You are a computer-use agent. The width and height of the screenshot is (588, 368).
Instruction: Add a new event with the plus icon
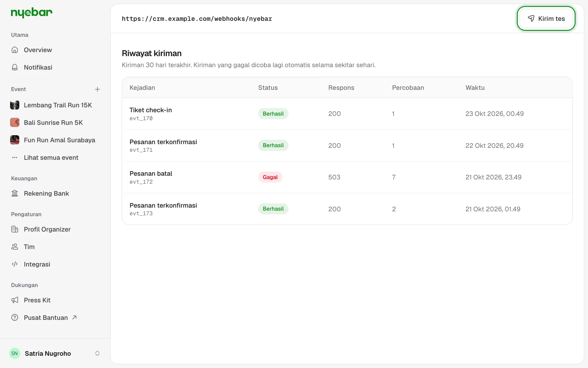click(97, 89)
